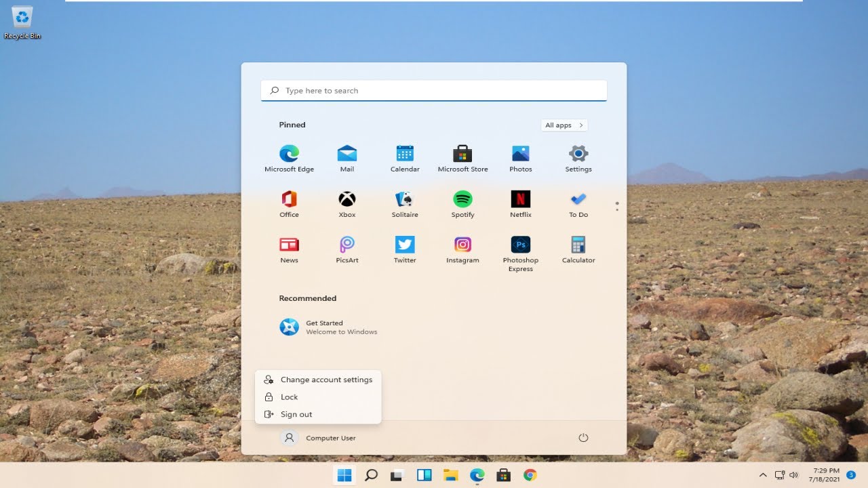Go to next pinned apps page dots

click(616, 206)
